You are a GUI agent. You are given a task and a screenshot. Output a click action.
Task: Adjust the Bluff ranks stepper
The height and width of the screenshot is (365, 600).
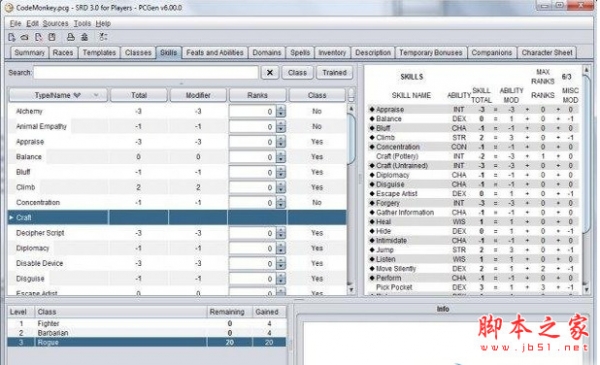(x=281, y=172)
